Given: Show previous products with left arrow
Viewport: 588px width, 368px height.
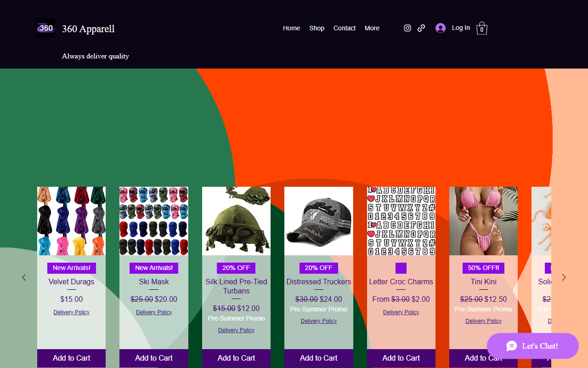Looking at the screenshot, I should click(24, 277).
